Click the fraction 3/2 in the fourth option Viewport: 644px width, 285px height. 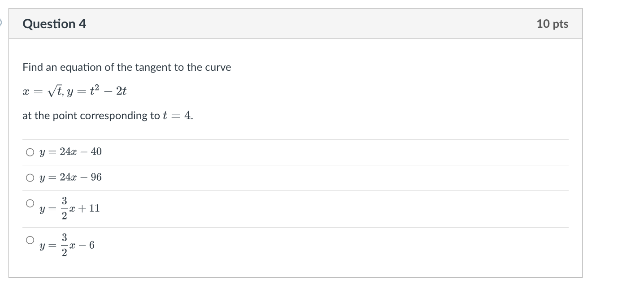(64, 245)
